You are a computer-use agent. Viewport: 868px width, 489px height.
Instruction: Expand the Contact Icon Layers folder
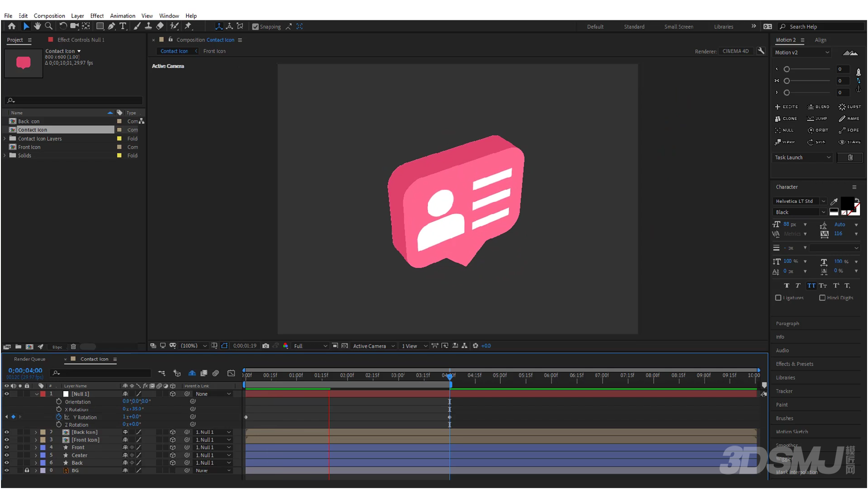tap(5, 139)
